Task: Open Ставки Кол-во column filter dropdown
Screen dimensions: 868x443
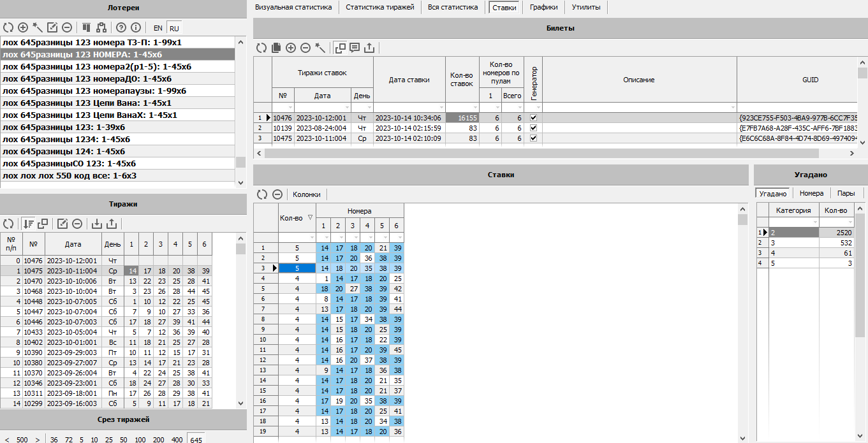Action: [x=311, y=237]
